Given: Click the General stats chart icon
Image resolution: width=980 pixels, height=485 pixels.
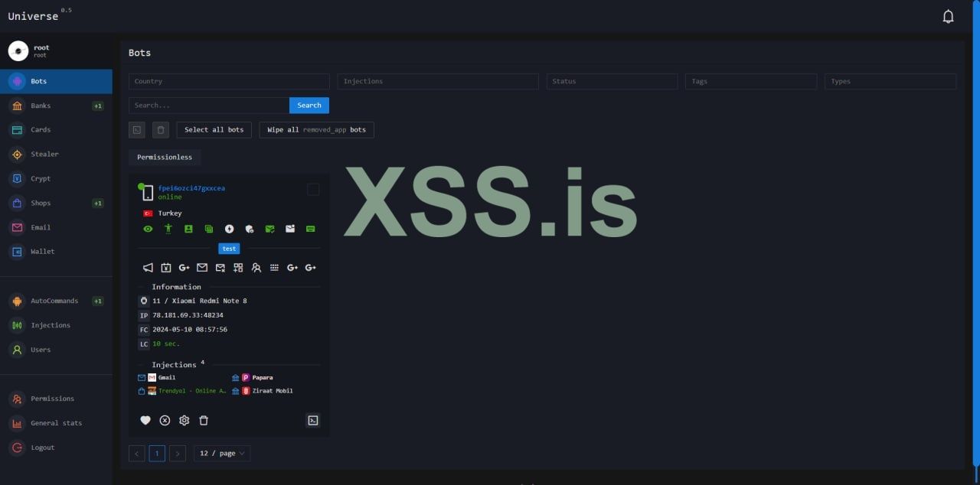Looking at the screenshot, I should pyautogui.click(x=17, y=423).
